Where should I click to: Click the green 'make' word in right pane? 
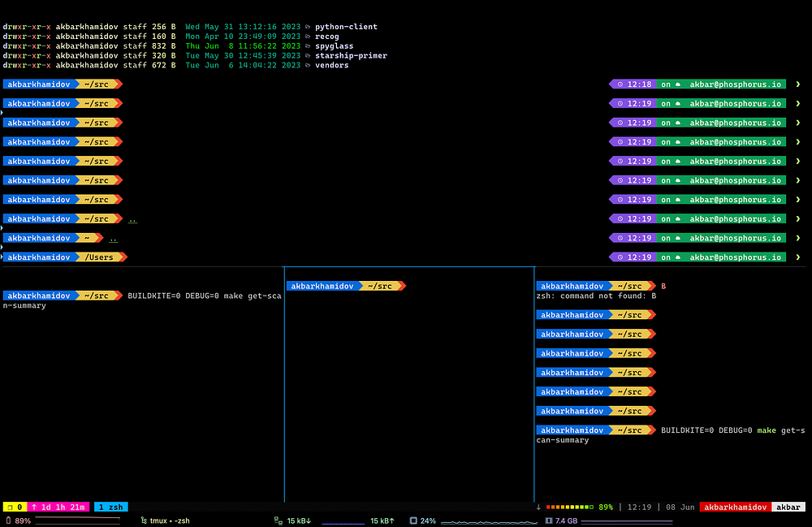pyautogui.click(x=767, y=430)
